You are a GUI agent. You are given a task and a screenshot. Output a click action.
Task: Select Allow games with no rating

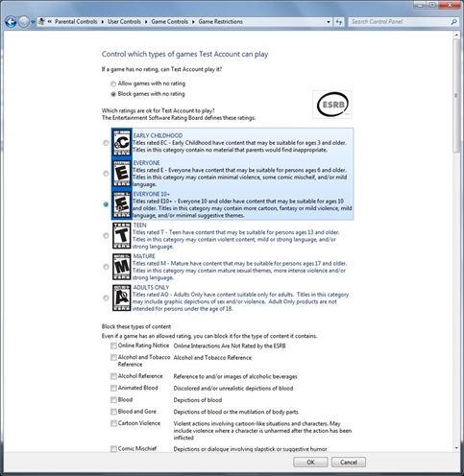coord(113,83)
